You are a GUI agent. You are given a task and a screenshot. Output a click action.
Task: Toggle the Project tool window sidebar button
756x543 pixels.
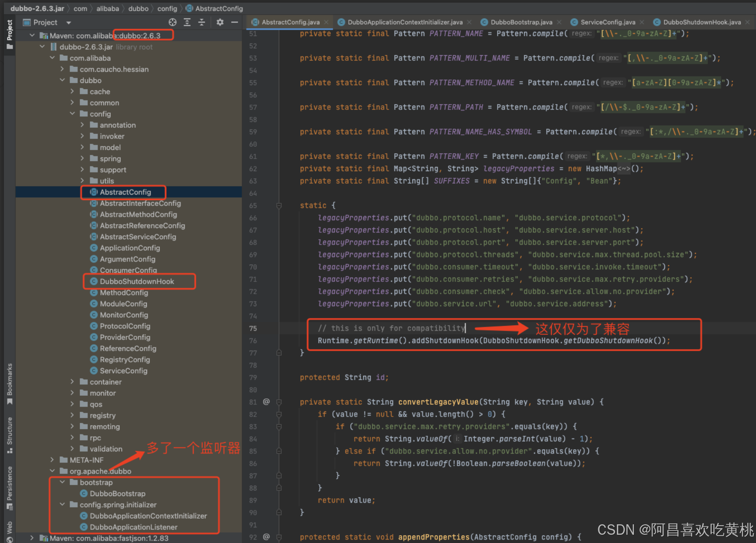pos(10,35)
